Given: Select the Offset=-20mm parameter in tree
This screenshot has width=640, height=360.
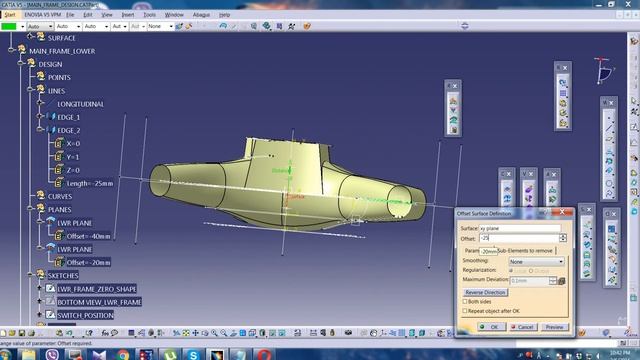Looking at the screenshot, I should 89,262.
